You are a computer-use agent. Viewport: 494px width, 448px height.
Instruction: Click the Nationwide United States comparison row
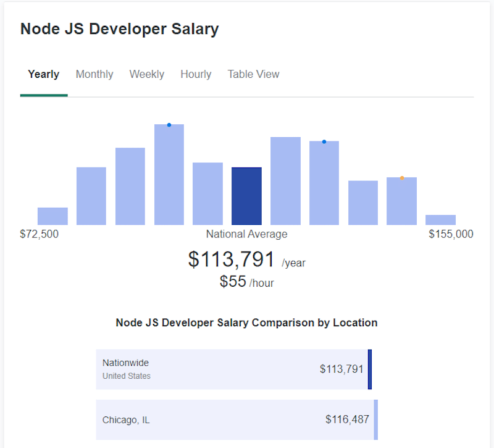tap(235, 369)
